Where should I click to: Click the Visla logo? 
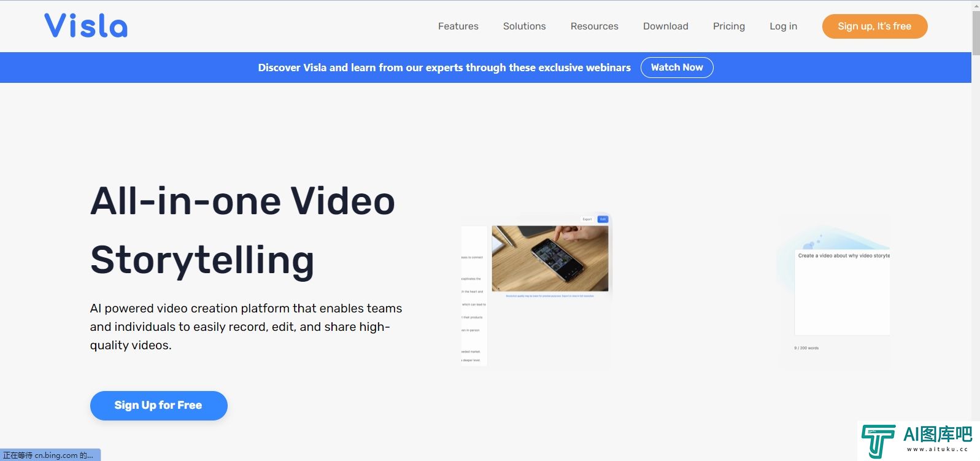click(86, 26)
